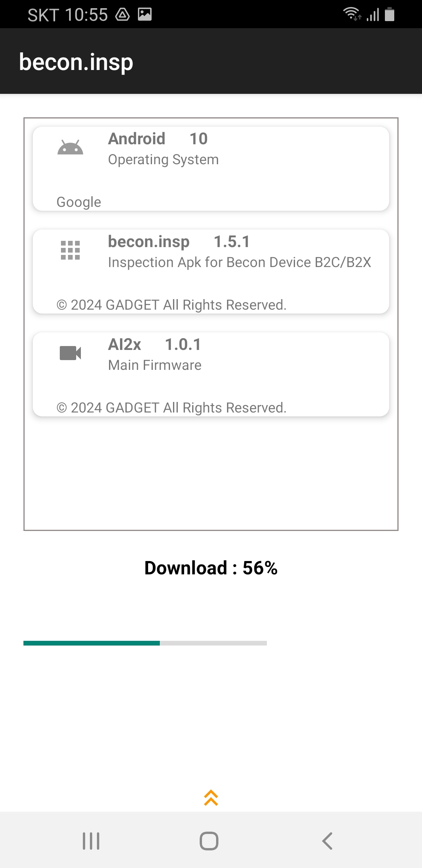Go back using the navigation arrow

pyautogui.click(x=327, y=841)
